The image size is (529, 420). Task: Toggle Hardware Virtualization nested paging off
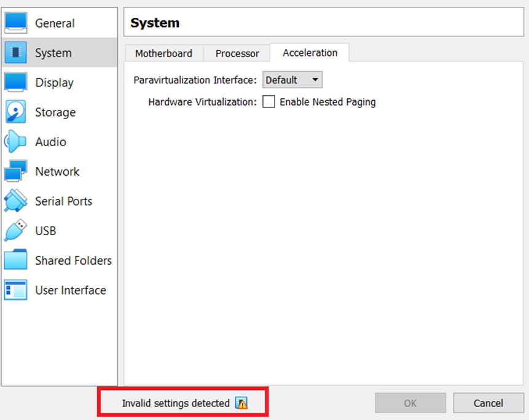coord(268,102)
